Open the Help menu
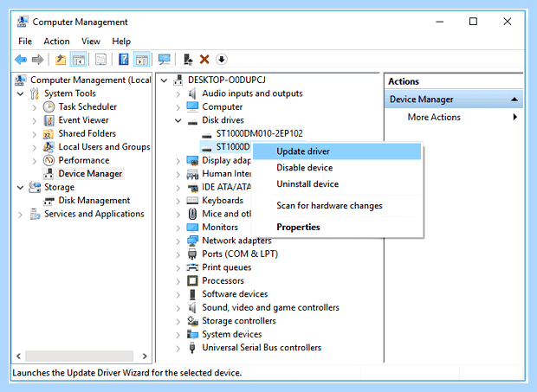The image size is (537, 392). 121,42
